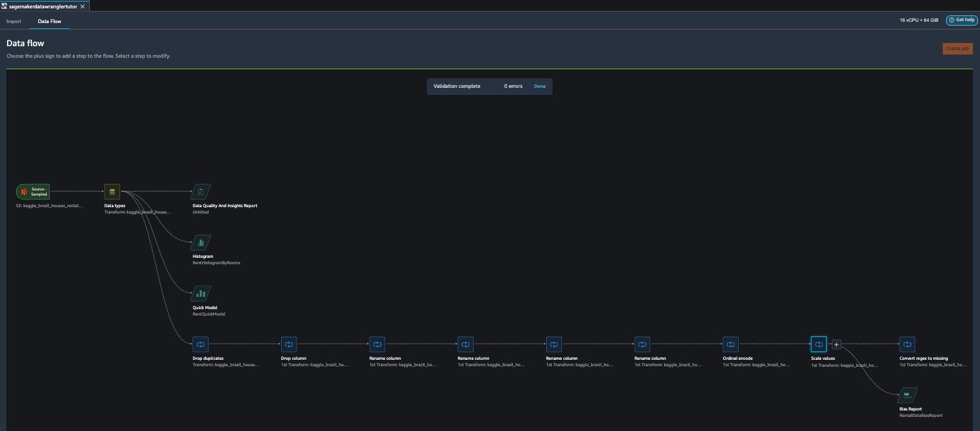Open the Bias Report node
Viewport: 980px width, 431px height.
pos(907,395)
